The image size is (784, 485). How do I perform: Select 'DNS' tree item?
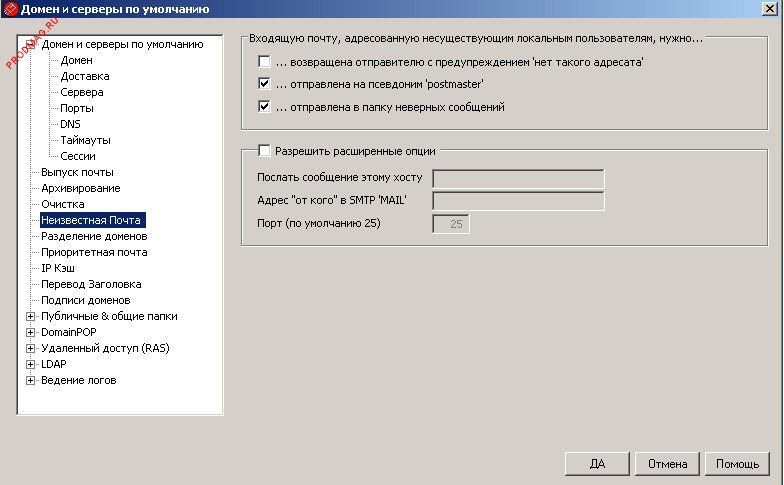[71, 124]
